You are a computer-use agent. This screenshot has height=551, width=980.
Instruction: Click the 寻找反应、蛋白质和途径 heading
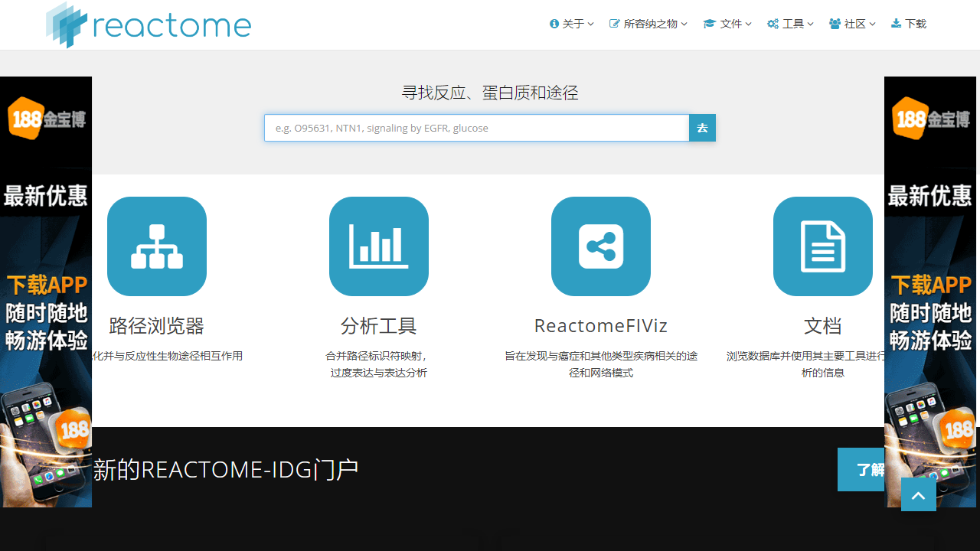click(490, 93)
